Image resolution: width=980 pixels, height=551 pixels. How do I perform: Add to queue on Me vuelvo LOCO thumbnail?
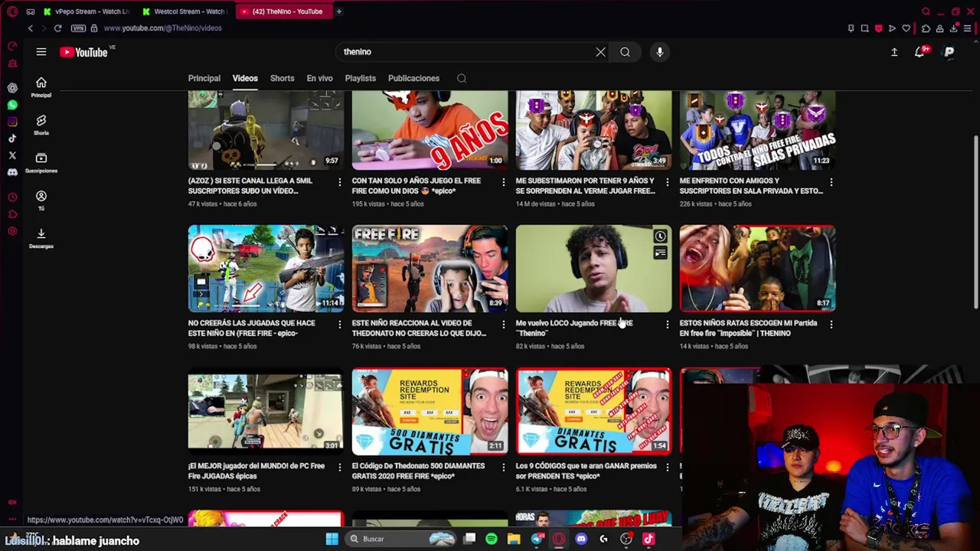point(660,253)
